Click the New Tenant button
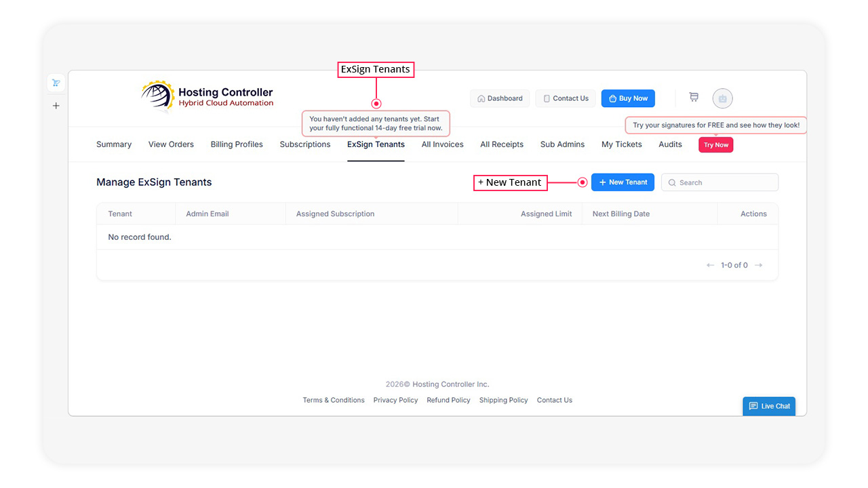 tap(623, 182)
